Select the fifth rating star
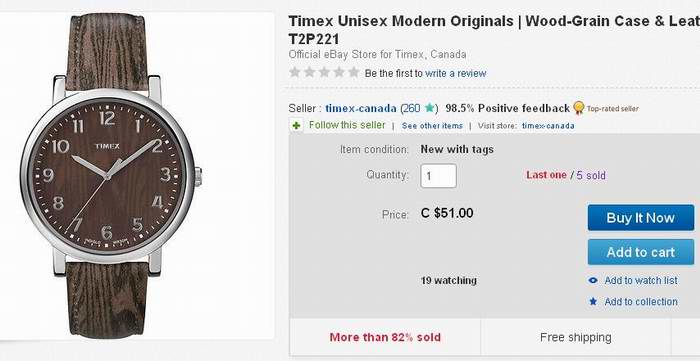Image resolution: width=700 pixels, height=361 pixels. coord(354,72)
